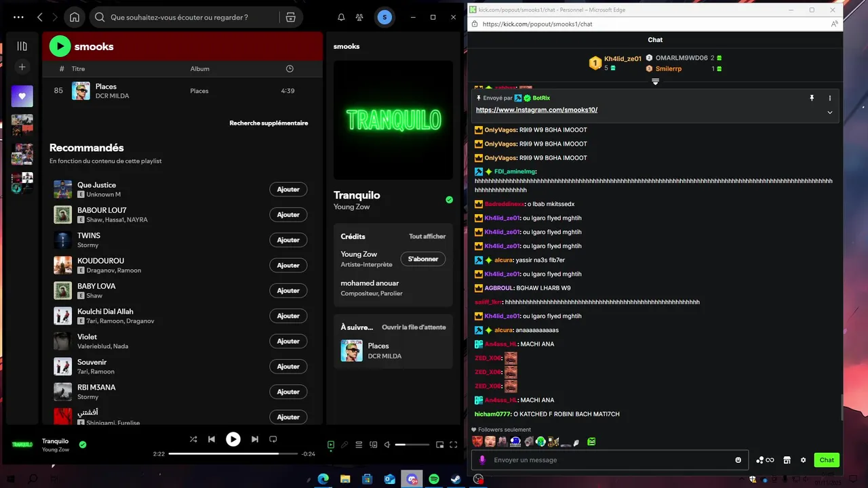Screen dimensions: 868x488
Task: Click the Spotify search box
Action: pyautogui.click(x=183, y=17)
